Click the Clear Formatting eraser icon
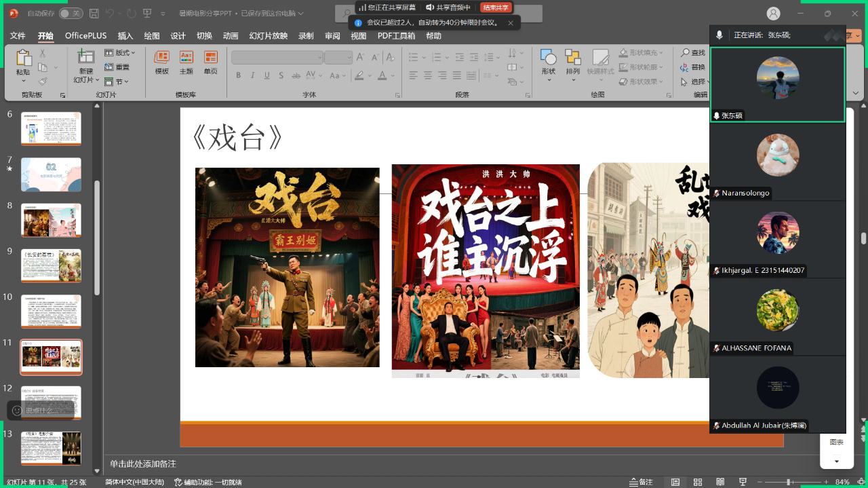 (391, 58)
